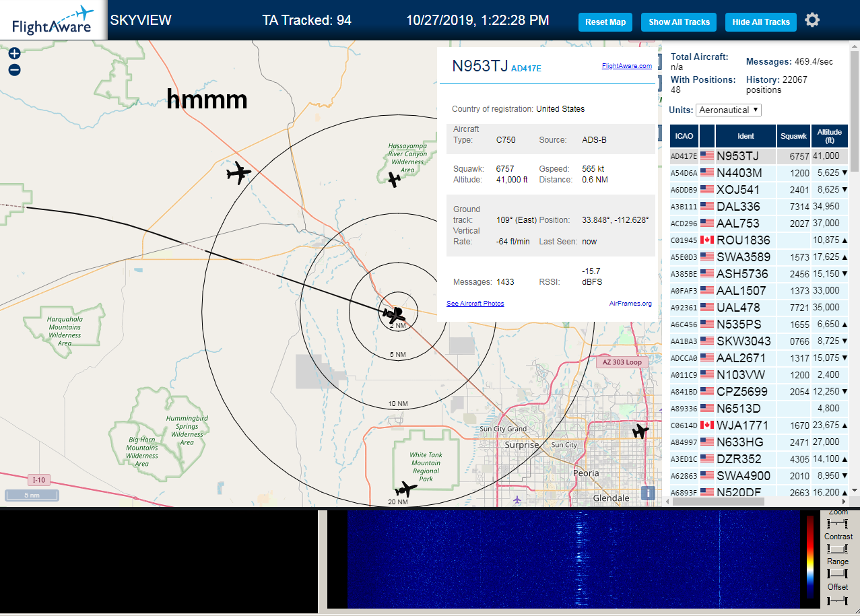Select the SKW3043 table row

point(758,341)
